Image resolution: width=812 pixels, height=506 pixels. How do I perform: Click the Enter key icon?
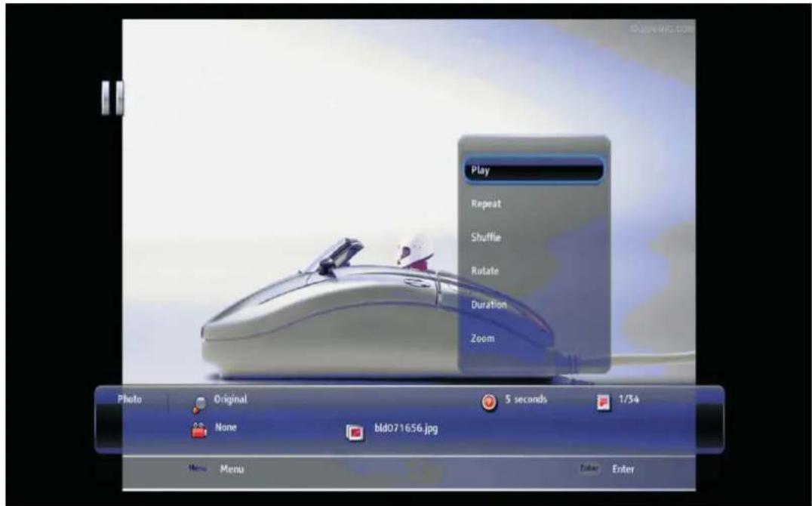tap(589, 469)
